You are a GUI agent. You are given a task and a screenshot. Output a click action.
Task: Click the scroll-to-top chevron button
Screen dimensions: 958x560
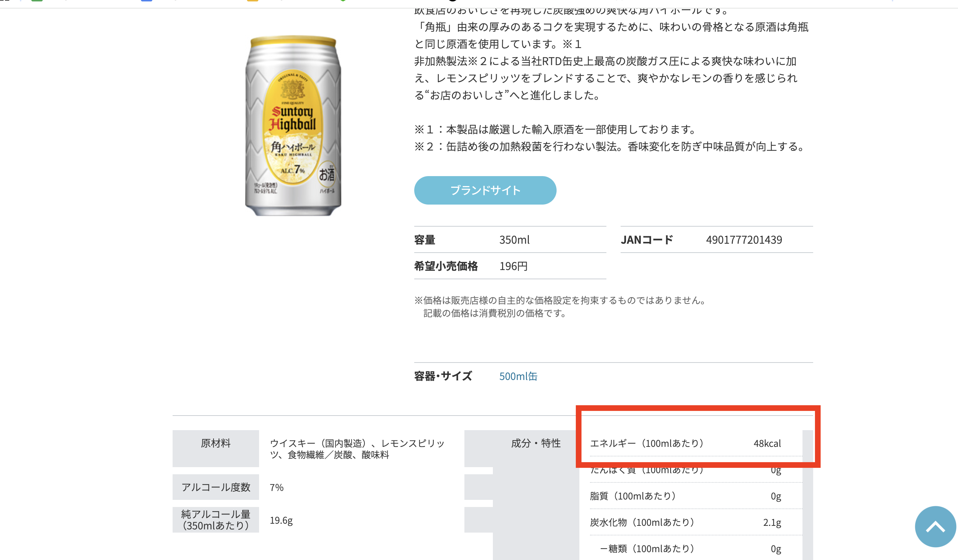tap(935, 526)
